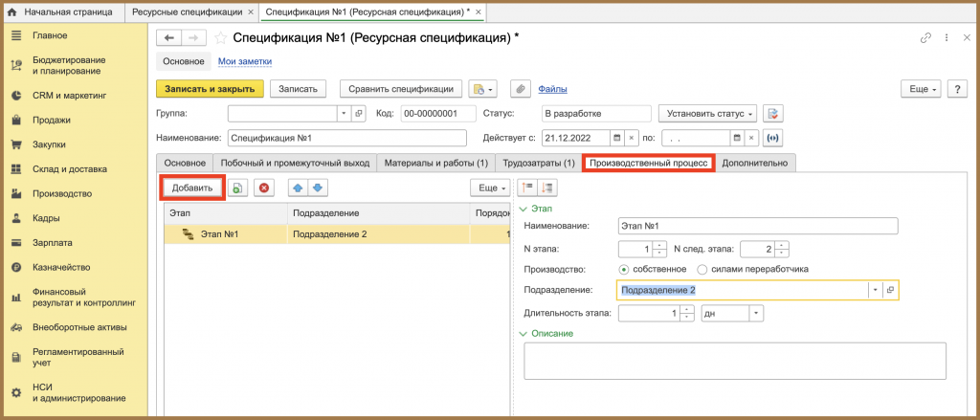Add specification to favorites star
Image resolution: width=980 pixels, height=420 pixels.
[x=220, y=38]
